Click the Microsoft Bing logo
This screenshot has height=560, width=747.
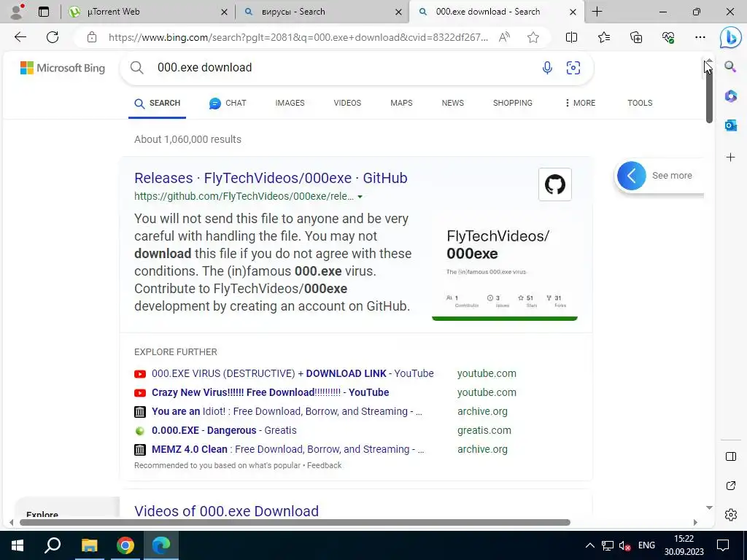click(63, 68)
